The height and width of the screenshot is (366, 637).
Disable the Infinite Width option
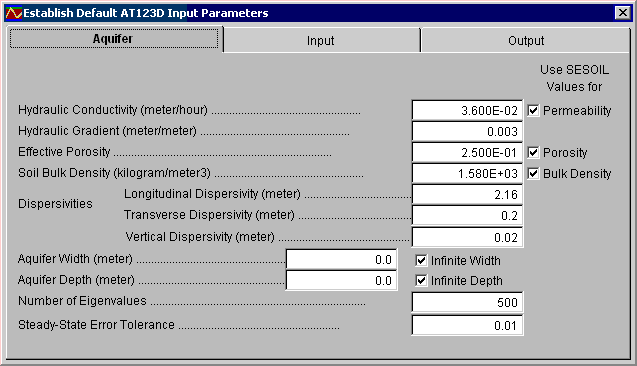(421, 260)
